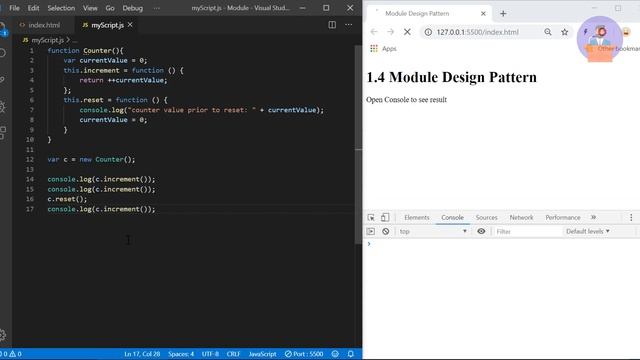Open the Debug menu
This screenshot has width=640, height=360.
133,8
